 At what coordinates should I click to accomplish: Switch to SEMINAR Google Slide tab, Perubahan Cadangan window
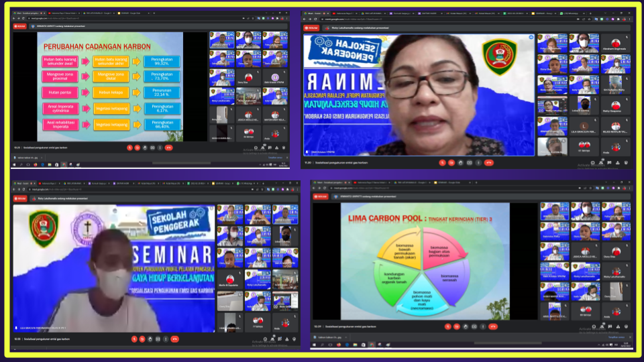coord(132,13)
